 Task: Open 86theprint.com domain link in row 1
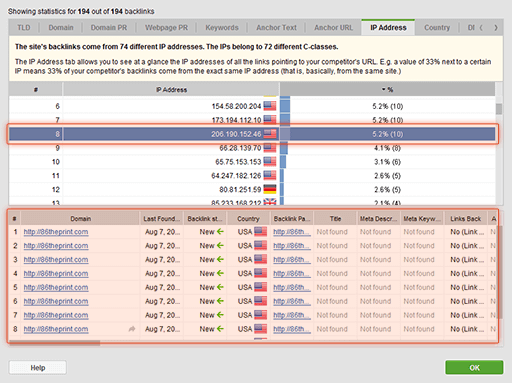(56, 232)
